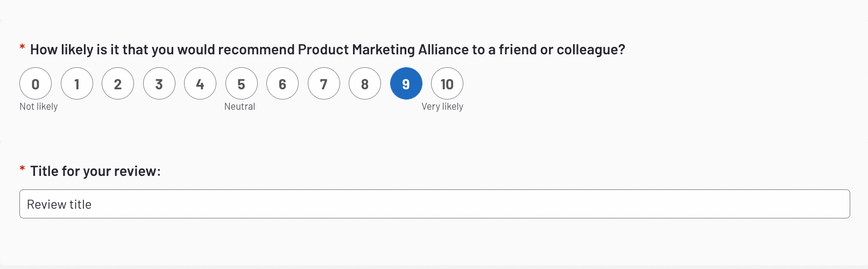Click the red asterisk beside the recommendation question

point(22,48)
